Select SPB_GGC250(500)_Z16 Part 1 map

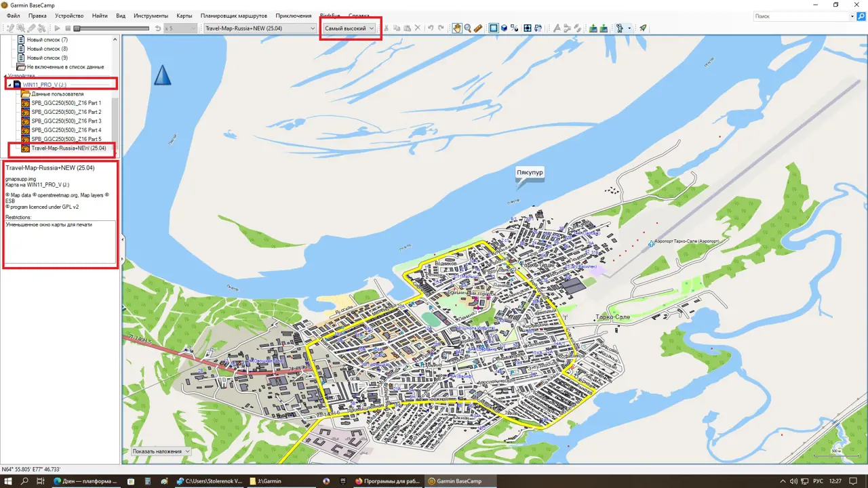pos(66,103)
